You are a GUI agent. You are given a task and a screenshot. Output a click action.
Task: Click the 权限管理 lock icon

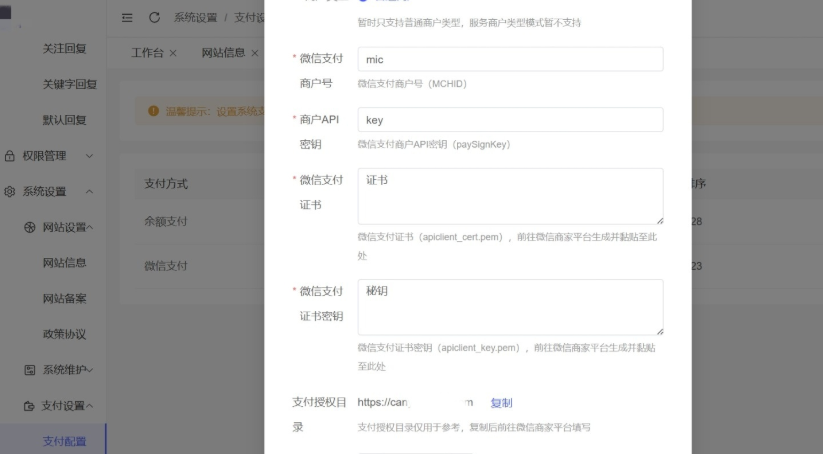pos(10,156)
